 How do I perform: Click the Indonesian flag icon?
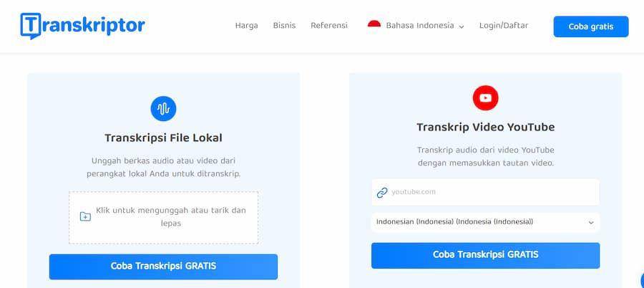click(x=374, y=24)
